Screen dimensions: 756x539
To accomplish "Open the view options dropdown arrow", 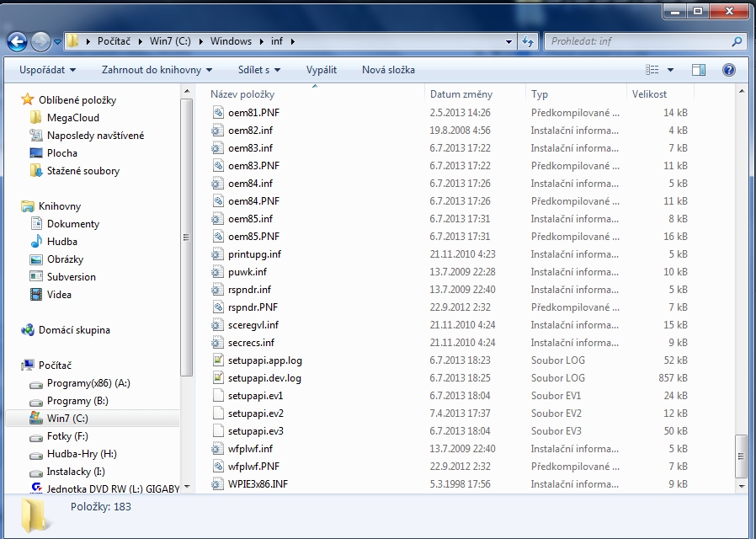I will coord(670,70).
